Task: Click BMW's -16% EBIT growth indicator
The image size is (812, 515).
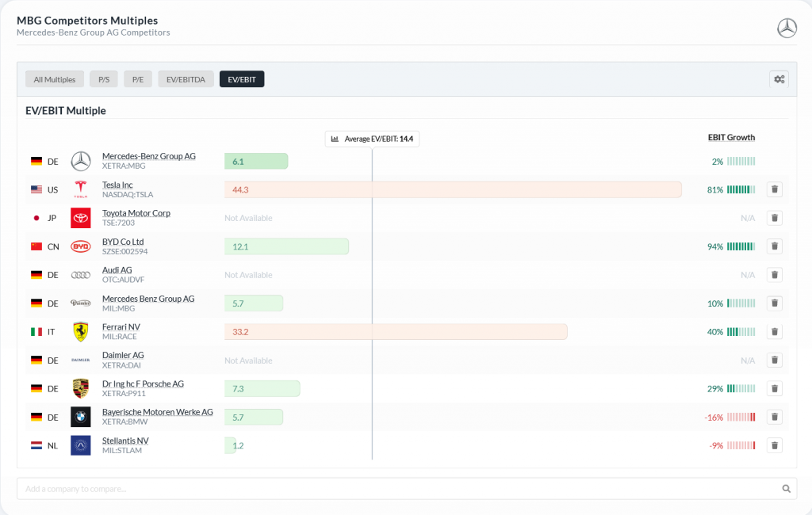Action: (x=730, y=418)
